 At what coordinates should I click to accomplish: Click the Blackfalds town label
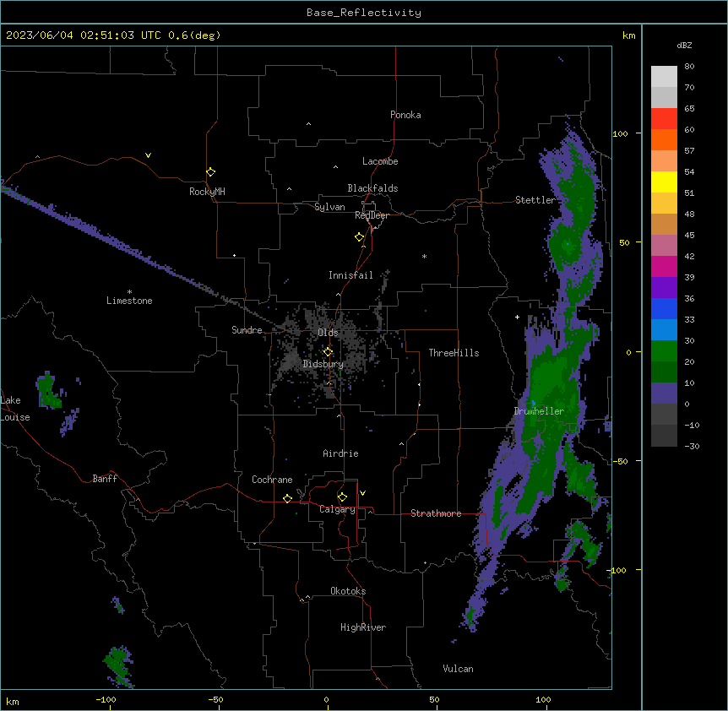pos(372,188)
